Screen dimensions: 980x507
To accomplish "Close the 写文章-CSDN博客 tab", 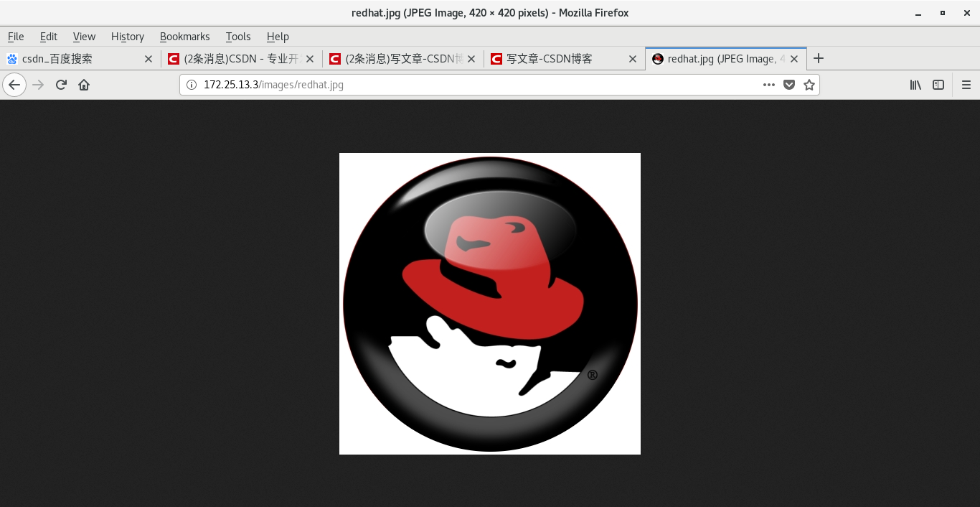I will [633, 59].
